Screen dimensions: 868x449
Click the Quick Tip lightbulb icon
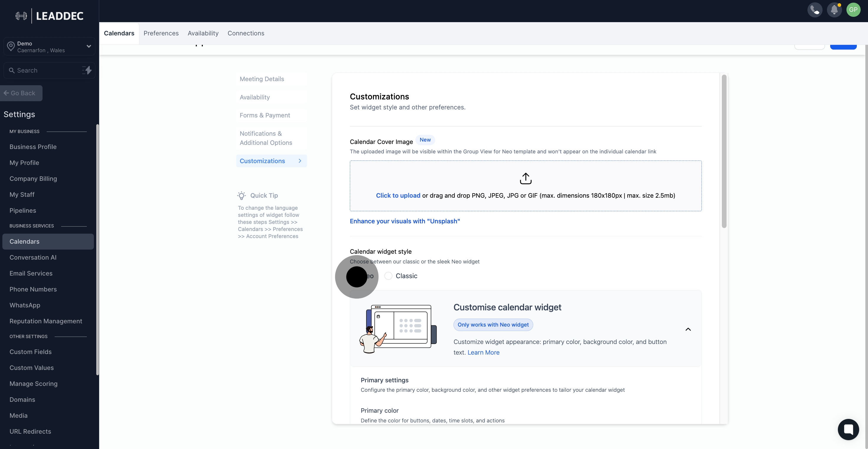pos(241,196)
